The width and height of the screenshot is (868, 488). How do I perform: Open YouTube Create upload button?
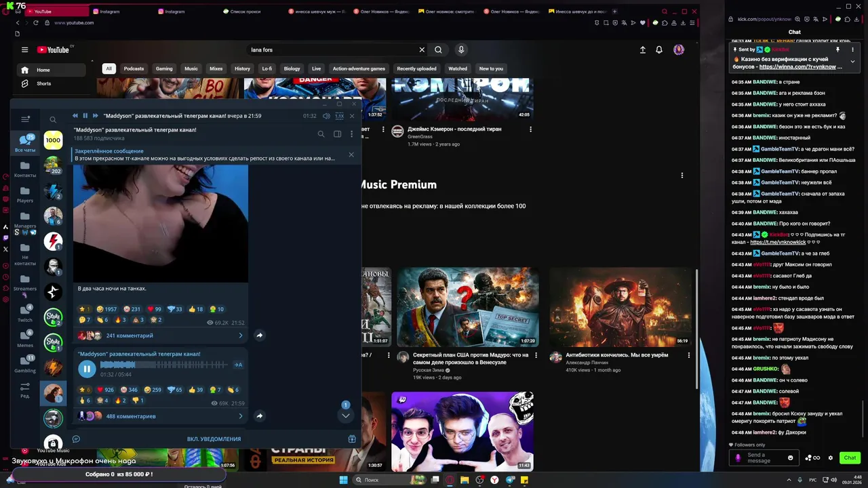click(x=643, y=49)
